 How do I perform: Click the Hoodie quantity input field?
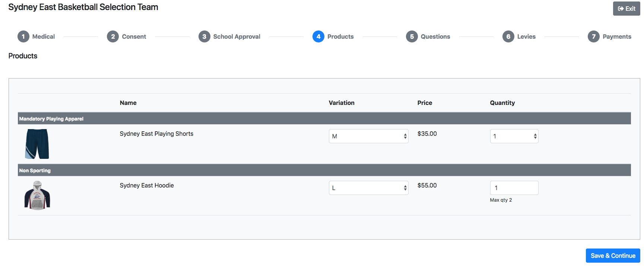514,188
